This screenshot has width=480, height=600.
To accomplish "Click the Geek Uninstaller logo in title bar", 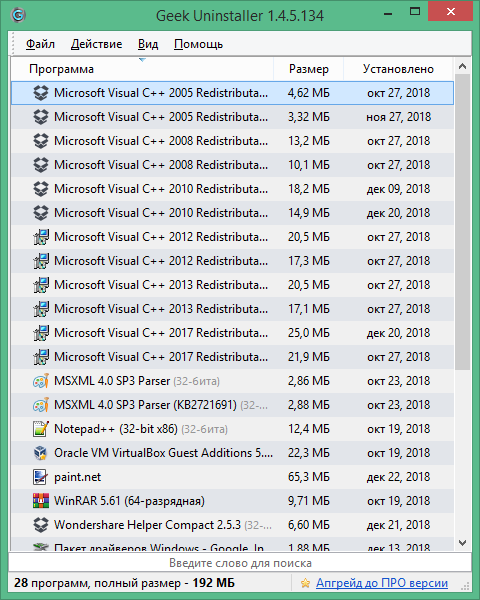I will [x=18, y=15].
